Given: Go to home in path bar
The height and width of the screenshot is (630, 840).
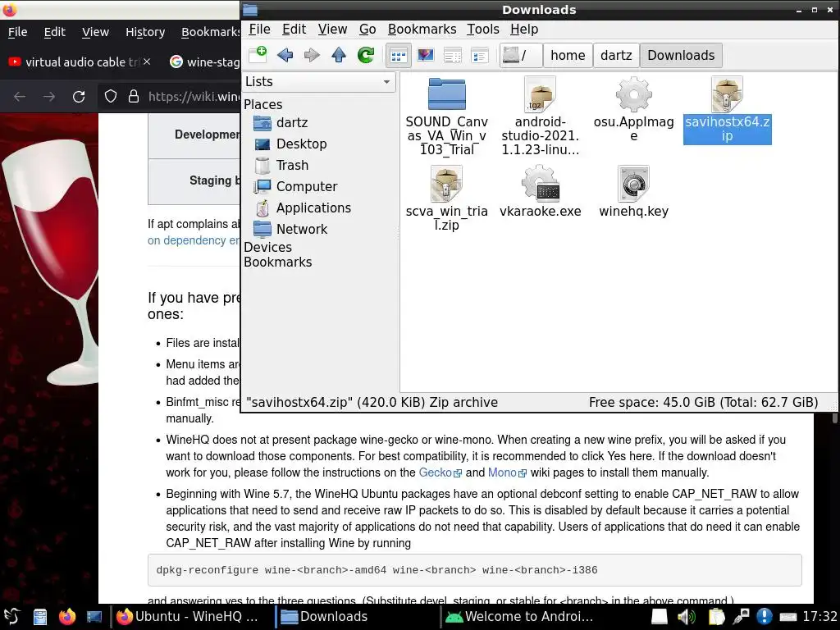Looking at the screenshot, I should point(568,55).
